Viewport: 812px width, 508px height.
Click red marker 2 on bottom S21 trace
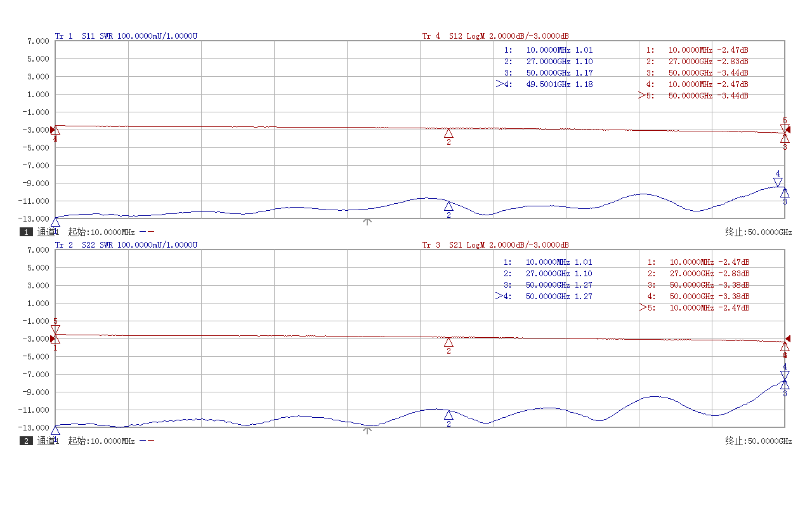click(x=449, y=342)
